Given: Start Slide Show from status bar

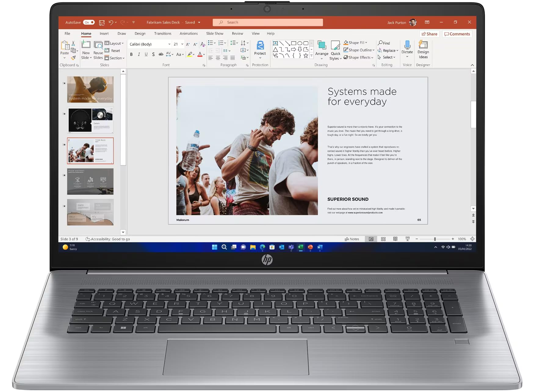Looking at the screenshot, I should pyautogui.click(x=407, y=239).
